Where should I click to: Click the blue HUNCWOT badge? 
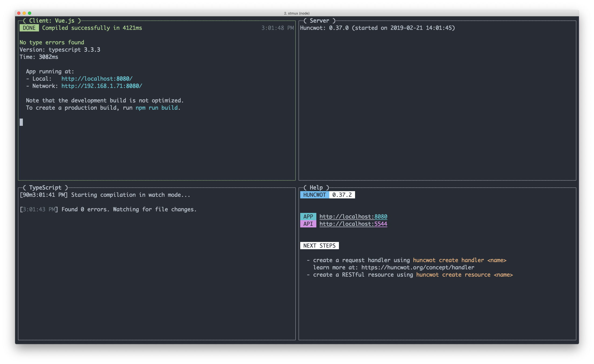314,195
